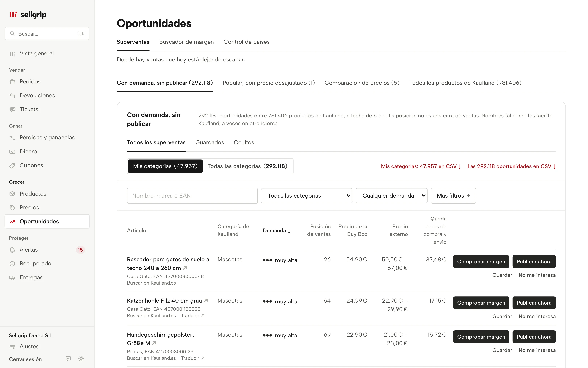
Task: Click Publicar ahora for Rascador para gatos
Action: click(x=534, y=262)
